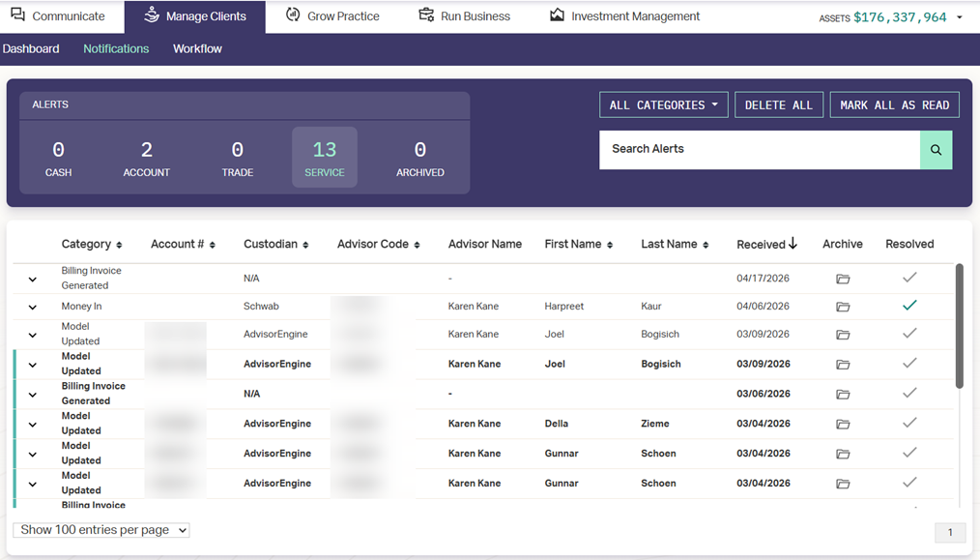
Task: Click Mark All As Read button
Action: pos(894,105)
